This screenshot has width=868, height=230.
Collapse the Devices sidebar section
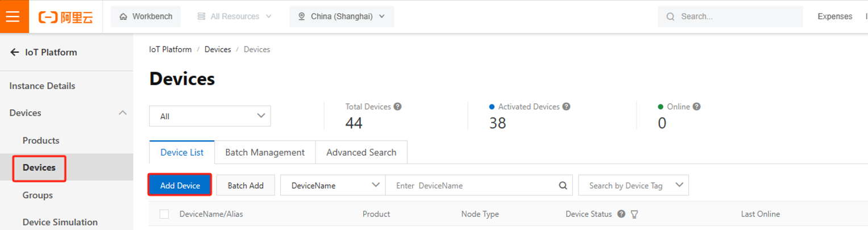[122, 113]
